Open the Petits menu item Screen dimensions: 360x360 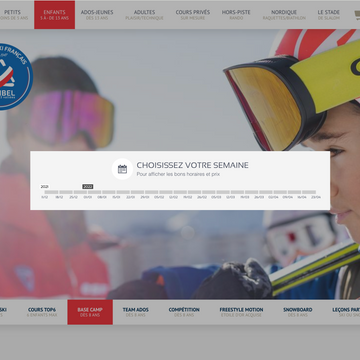13,15
